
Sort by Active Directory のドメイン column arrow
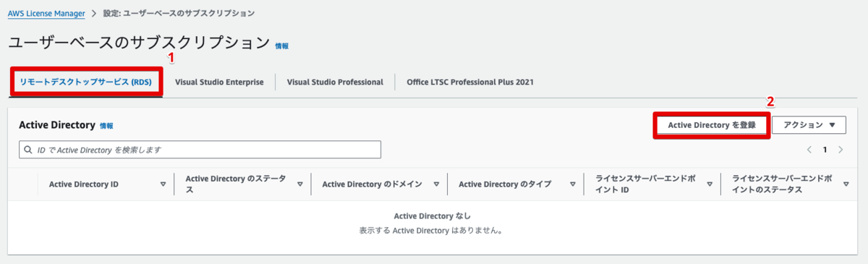coord(436,184)
